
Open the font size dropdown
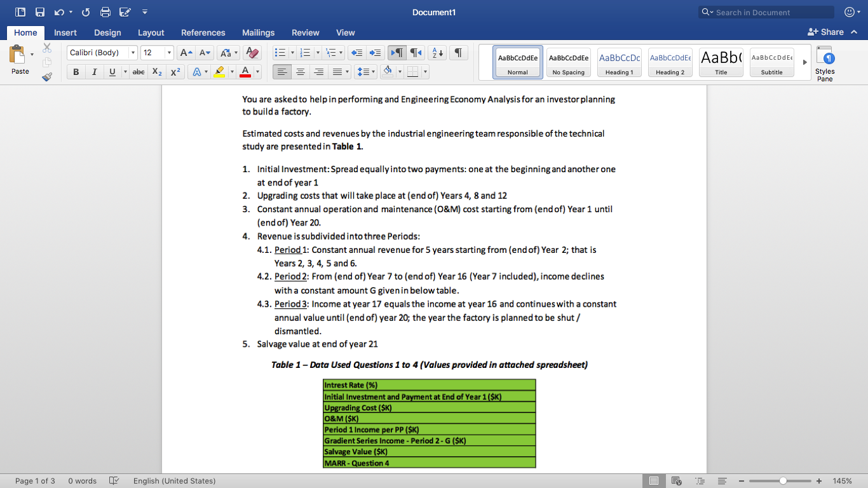point(169,53)
